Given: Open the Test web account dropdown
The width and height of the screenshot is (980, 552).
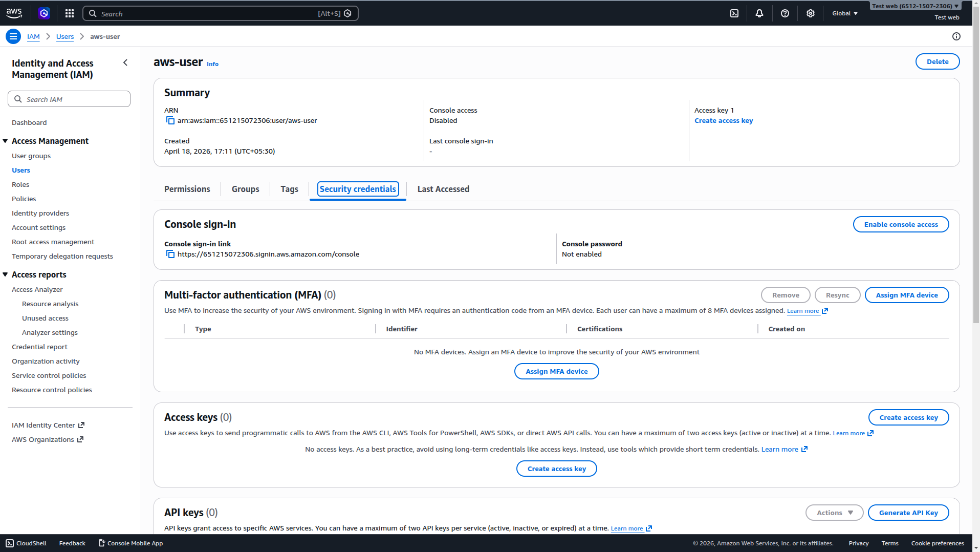Looking at the screenshot, I should pos(916,6).
